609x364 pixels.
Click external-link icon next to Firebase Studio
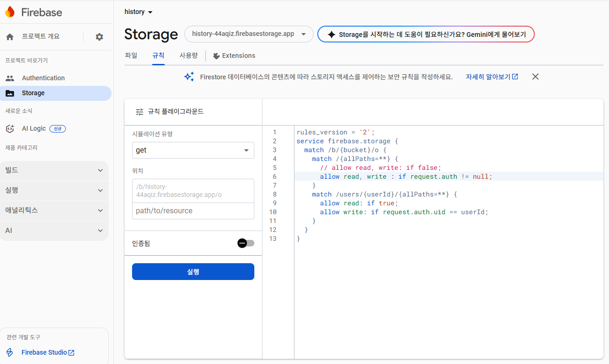(x=71, y=352)
